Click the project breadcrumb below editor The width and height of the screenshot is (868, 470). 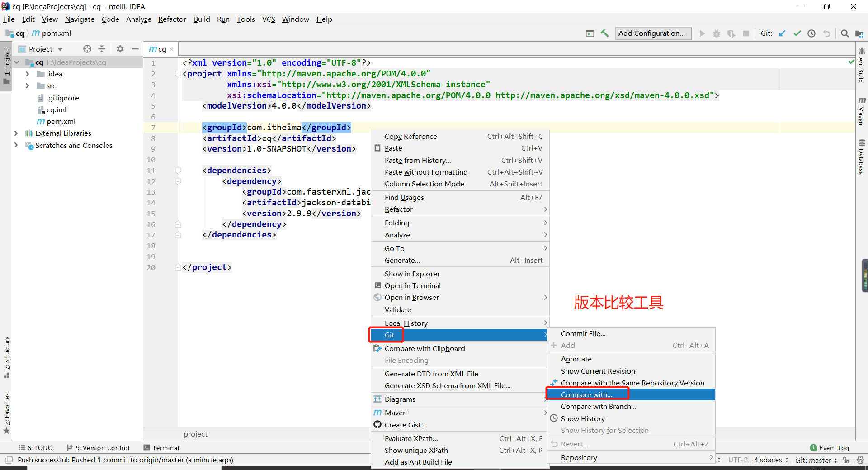(195, 434)
